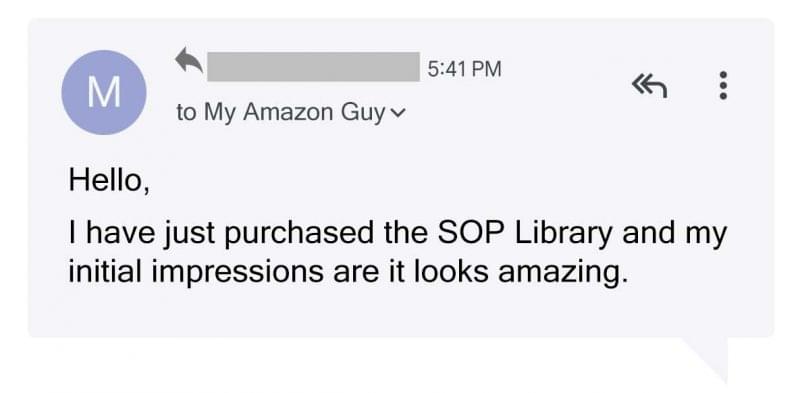Click the 'Hello,' greeting line

109,180
